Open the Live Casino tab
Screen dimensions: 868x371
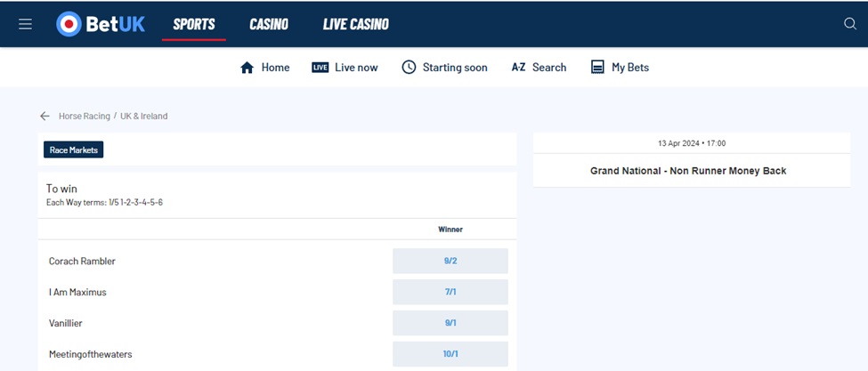coord(355,24)
